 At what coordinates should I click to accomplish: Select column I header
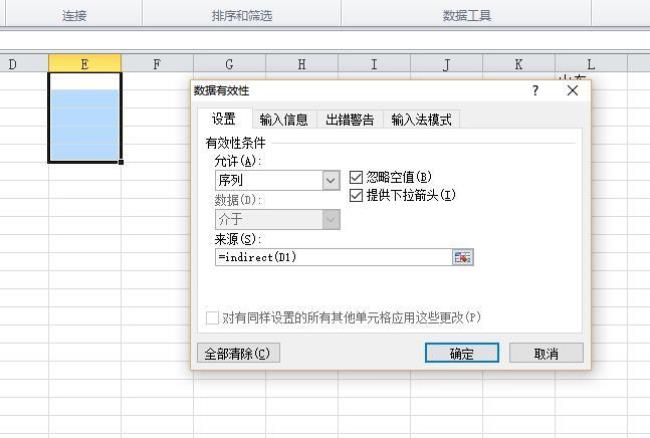(x=374, y=64)
